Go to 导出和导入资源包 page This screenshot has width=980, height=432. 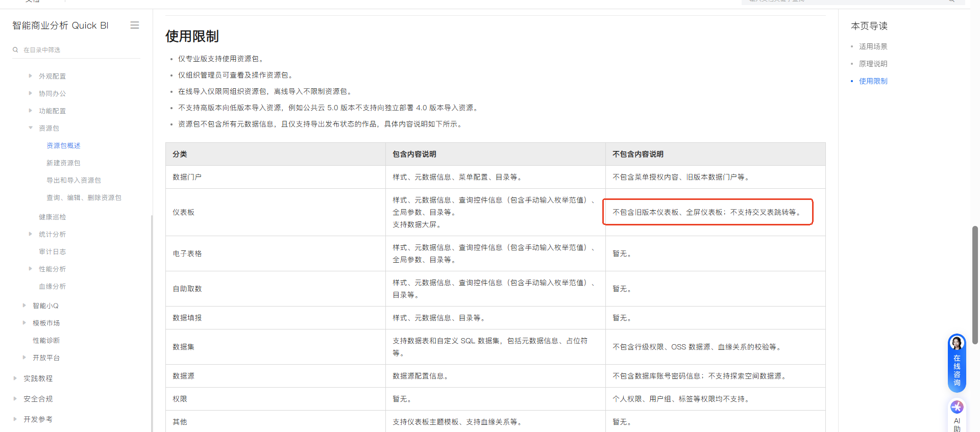tap(73, 180)
